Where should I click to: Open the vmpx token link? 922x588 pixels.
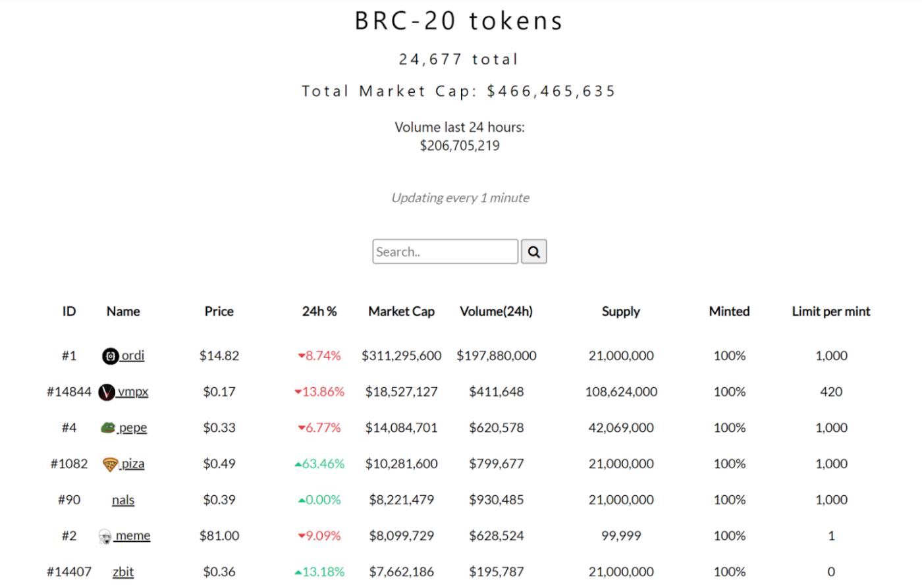[133, 392]
